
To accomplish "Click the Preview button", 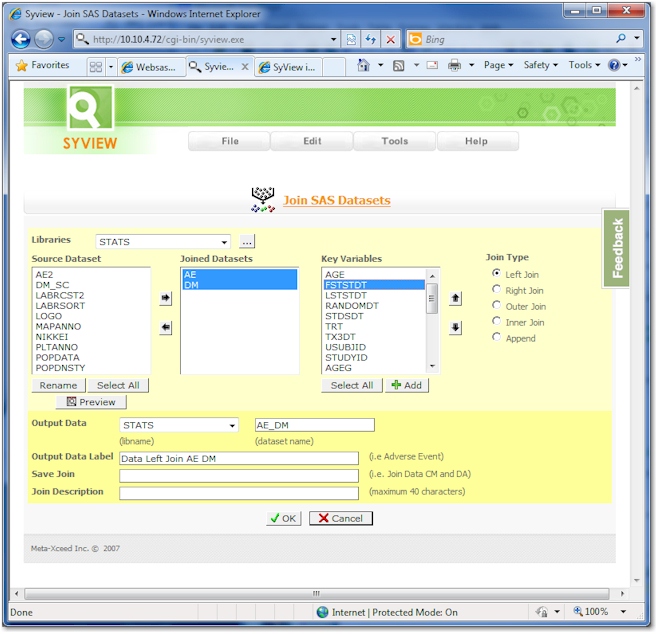I will pos(91,402).
